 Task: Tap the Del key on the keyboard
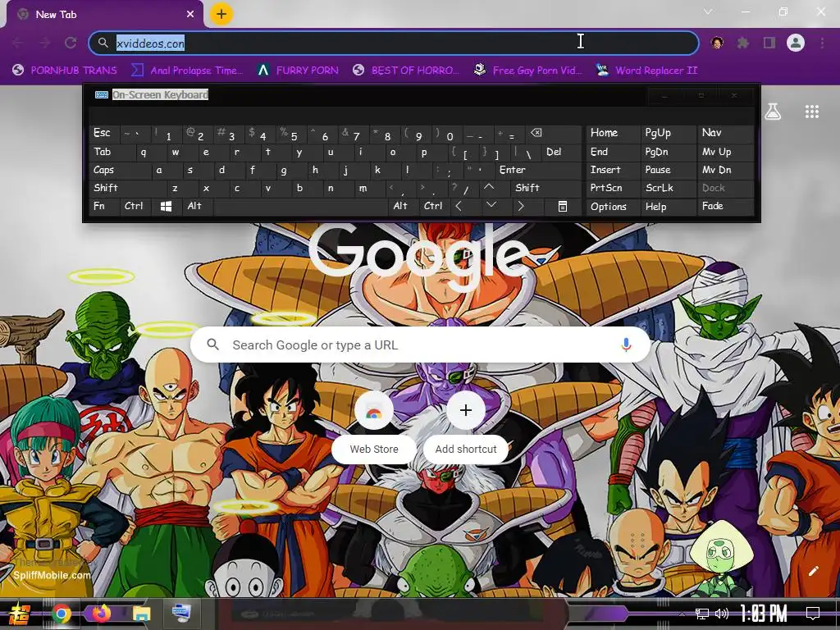pyautogui.click(x=561, y=152)
